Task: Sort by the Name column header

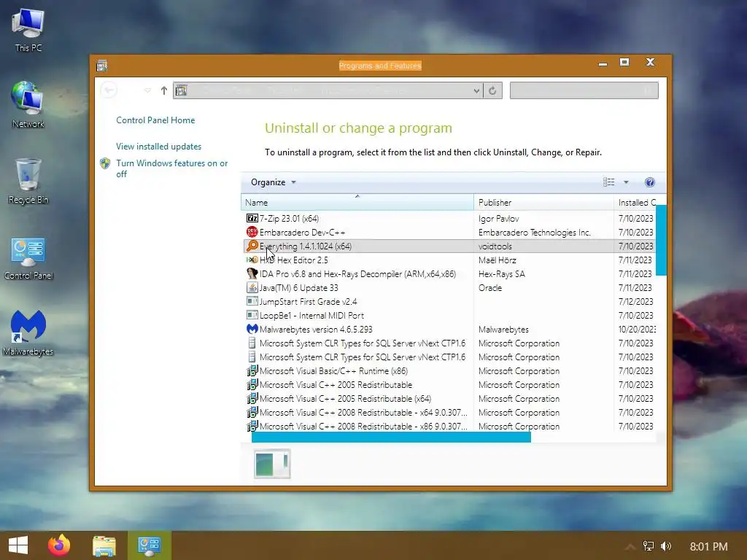Action: (357, 203)
